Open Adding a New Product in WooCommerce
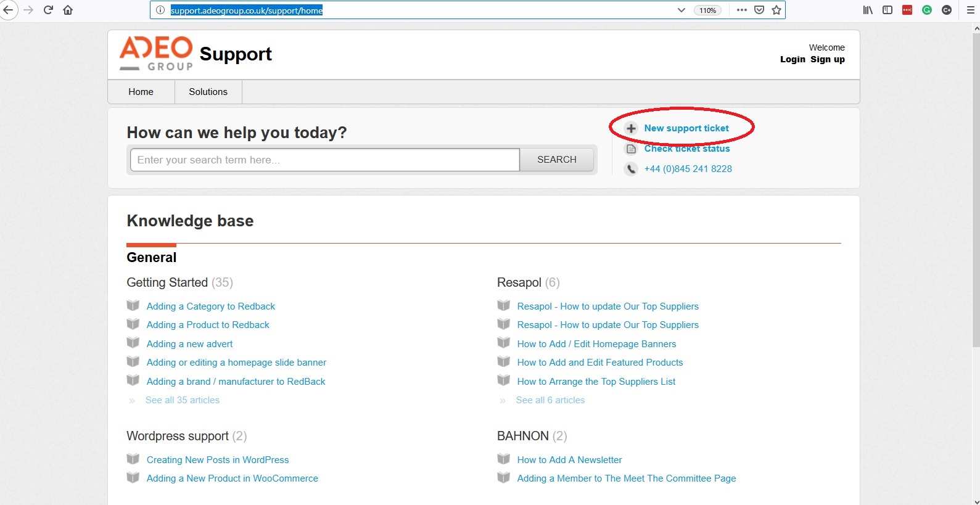Image resolution: width=980 pixels, height=505 pixels. tap(233, 478)
